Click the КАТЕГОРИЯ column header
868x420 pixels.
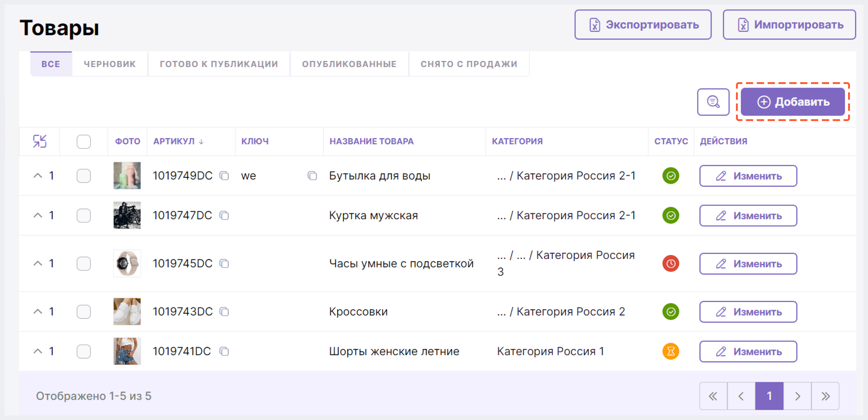tap(517, 141)
